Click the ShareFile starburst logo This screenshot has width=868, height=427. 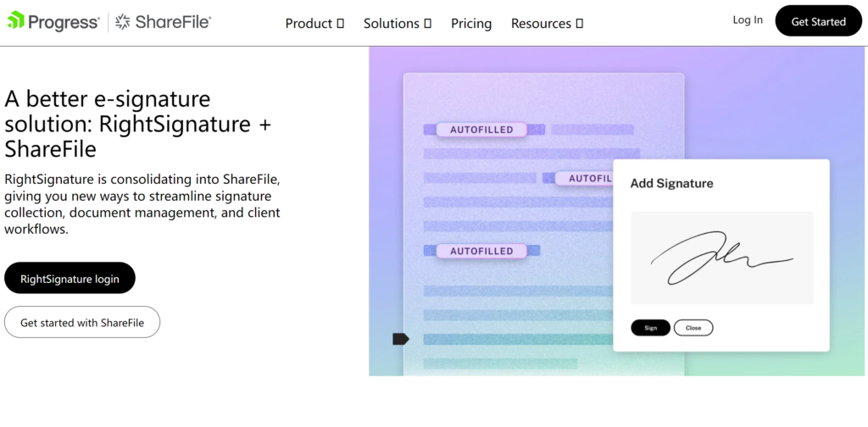click(x=124, y=22)
